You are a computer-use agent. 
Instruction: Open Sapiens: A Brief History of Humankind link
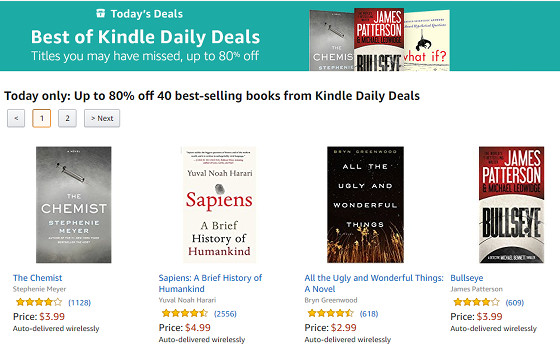click(x=210, y=283)
